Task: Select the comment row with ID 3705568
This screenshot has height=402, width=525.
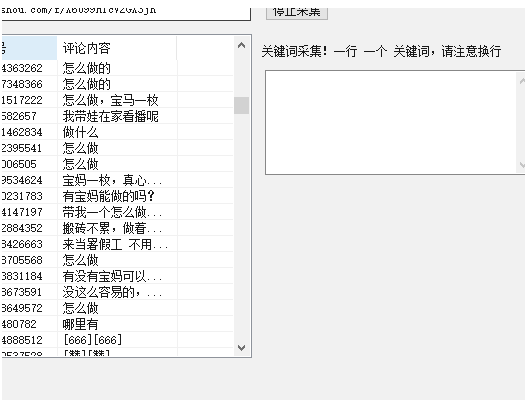Action: tap(117, 260)
